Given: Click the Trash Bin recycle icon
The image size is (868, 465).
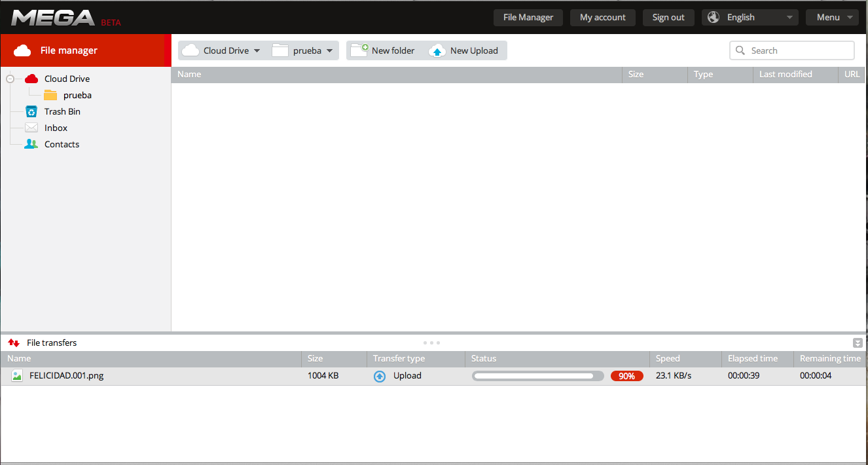Looking at the screenshot, I should coord(31,111).
